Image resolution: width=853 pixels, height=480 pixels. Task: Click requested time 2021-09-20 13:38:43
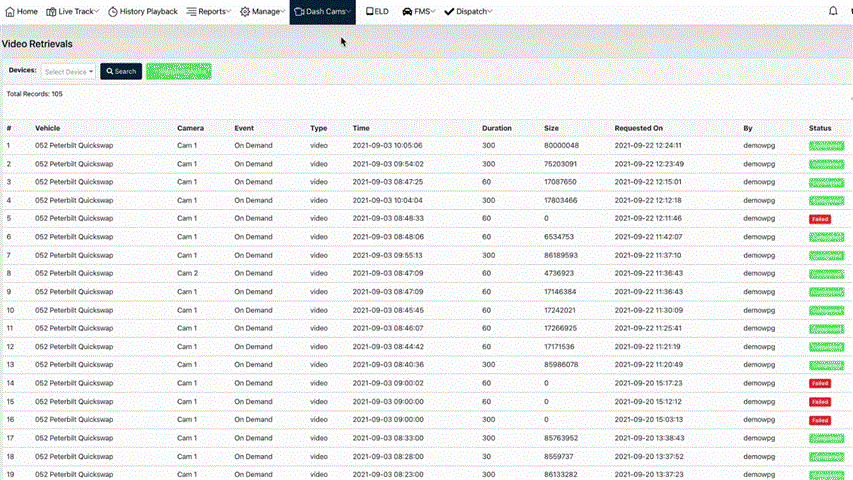pyautogui.click(x=649, y=438)
